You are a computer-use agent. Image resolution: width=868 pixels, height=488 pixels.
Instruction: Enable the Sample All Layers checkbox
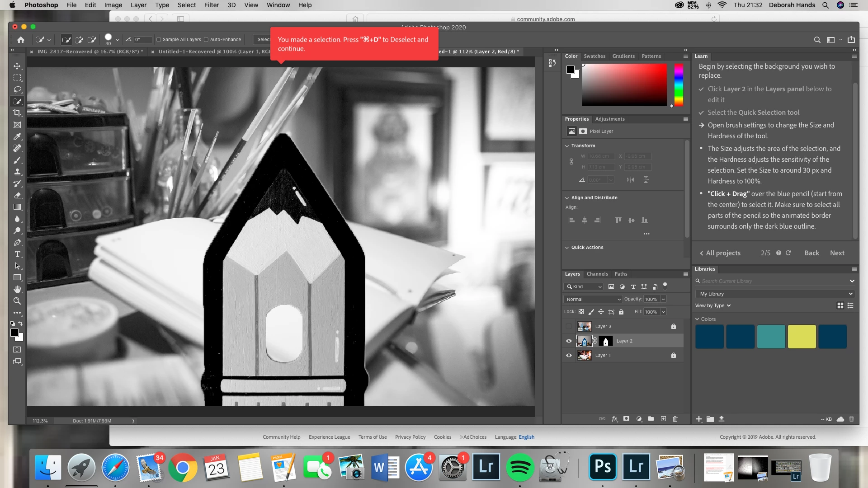(x=159, y=40)
